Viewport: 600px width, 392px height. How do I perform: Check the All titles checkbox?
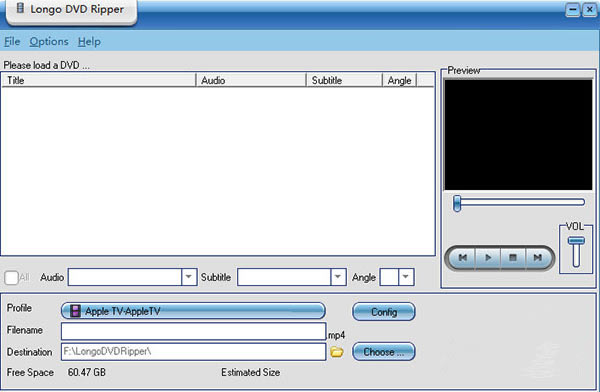tap(11, 278)
